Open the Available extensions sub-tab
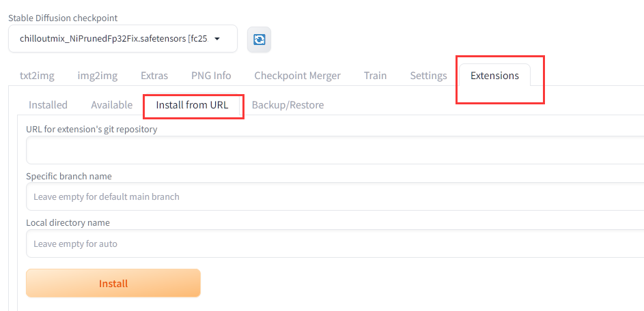644x311 pixels. tap(112, 105)
